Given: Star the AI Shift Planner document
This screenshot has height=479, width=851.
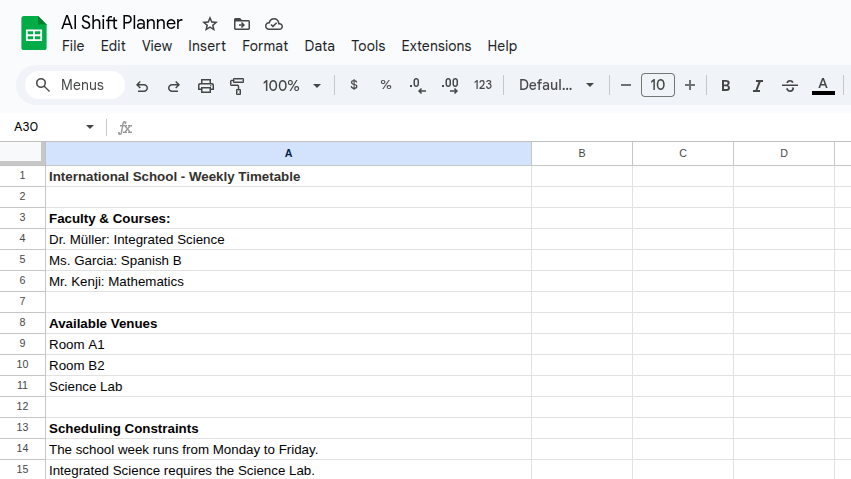Looking at the screenshot, I should pos(209,24).
